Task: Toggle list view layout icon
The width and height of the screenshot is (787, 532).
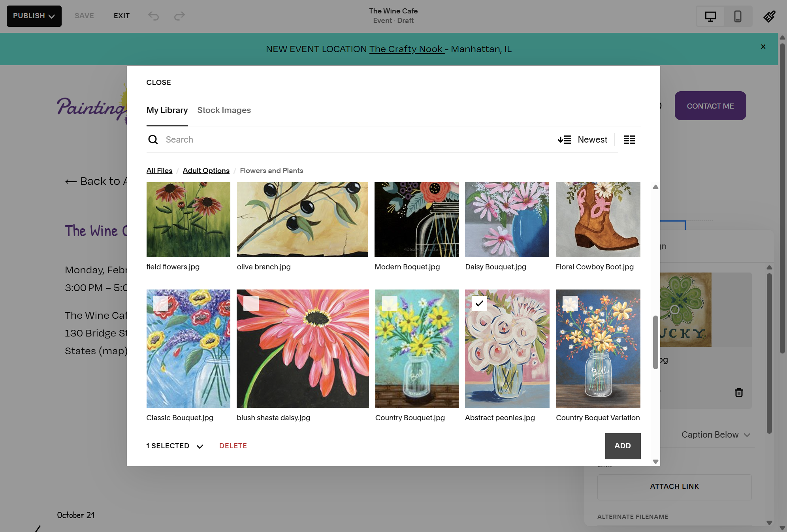Action: (629, 139)
